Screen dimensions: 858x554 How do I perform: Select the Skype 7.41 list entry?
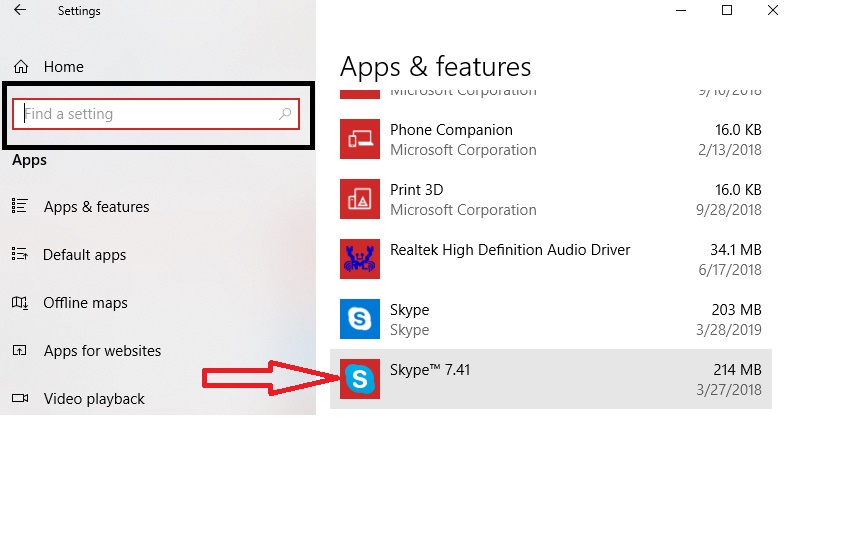tap(550, 379)
